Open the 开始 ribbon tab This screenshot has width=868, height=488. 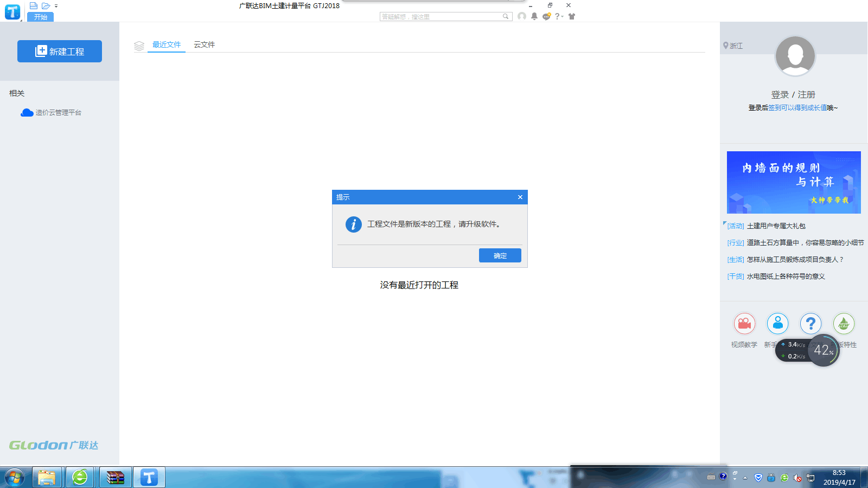pos(40,17)
